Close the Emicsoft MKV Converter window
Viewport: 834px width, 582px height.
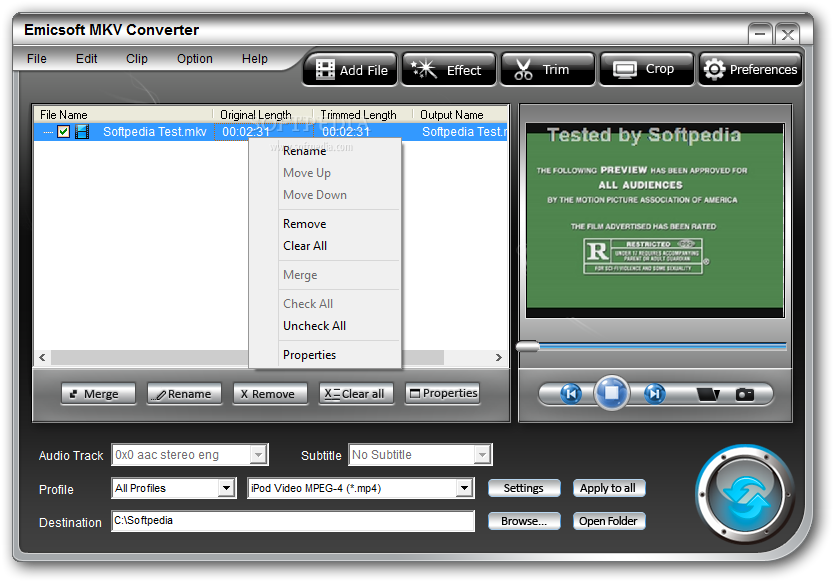point(787,35)
